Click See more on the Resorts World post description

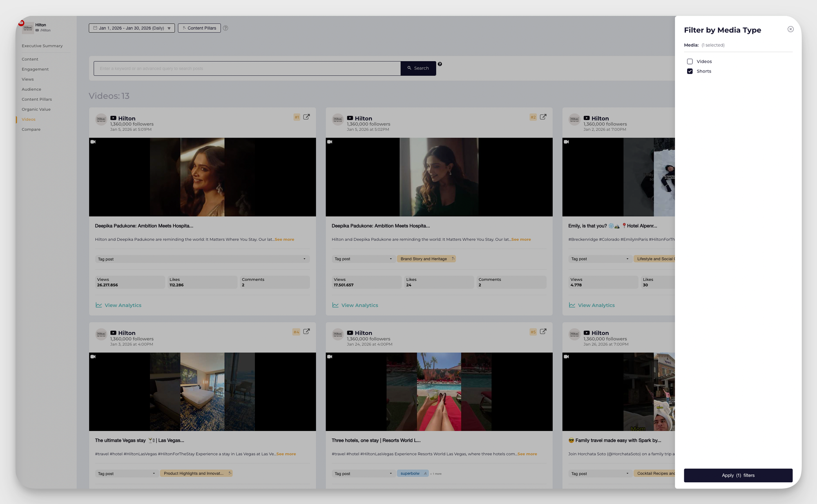[527, 454]
